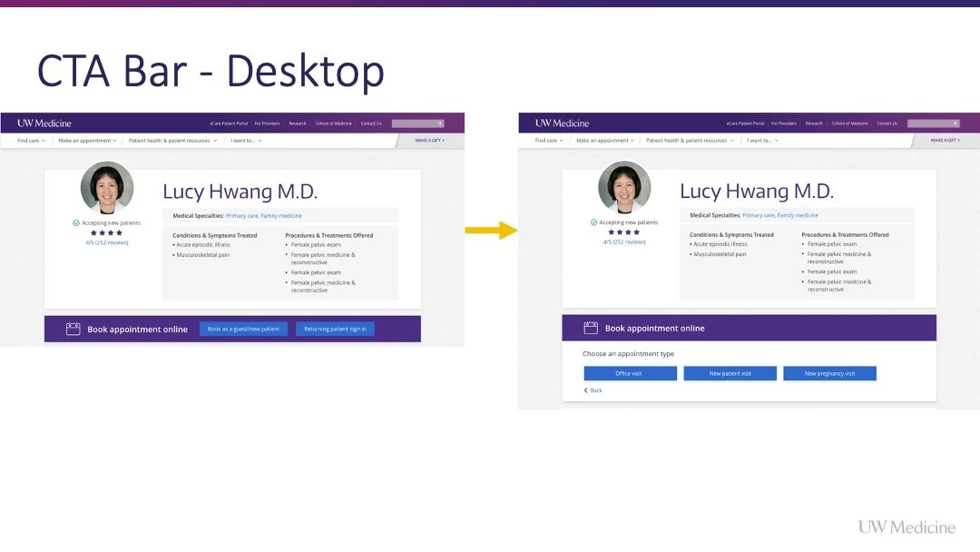Click Family medicine specialty link in left mockup
This screenshot has width=980, height=552.
[281, 216]
